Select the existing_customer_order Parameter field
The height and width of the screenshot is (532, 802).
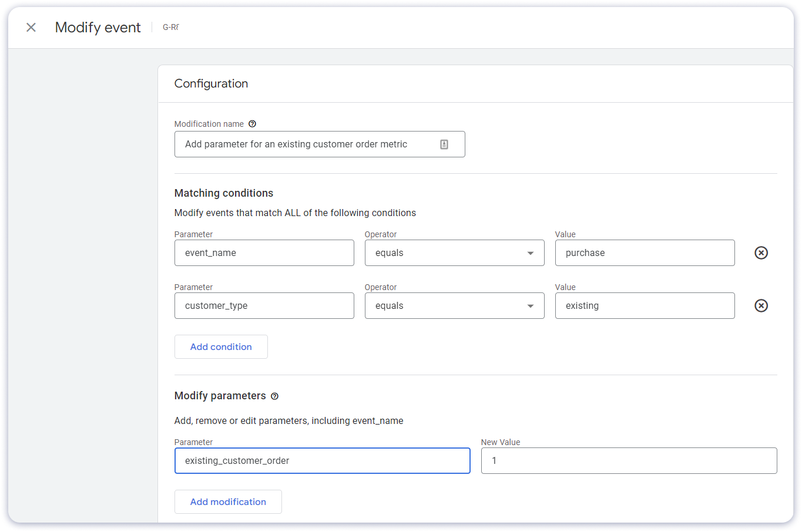322,460
